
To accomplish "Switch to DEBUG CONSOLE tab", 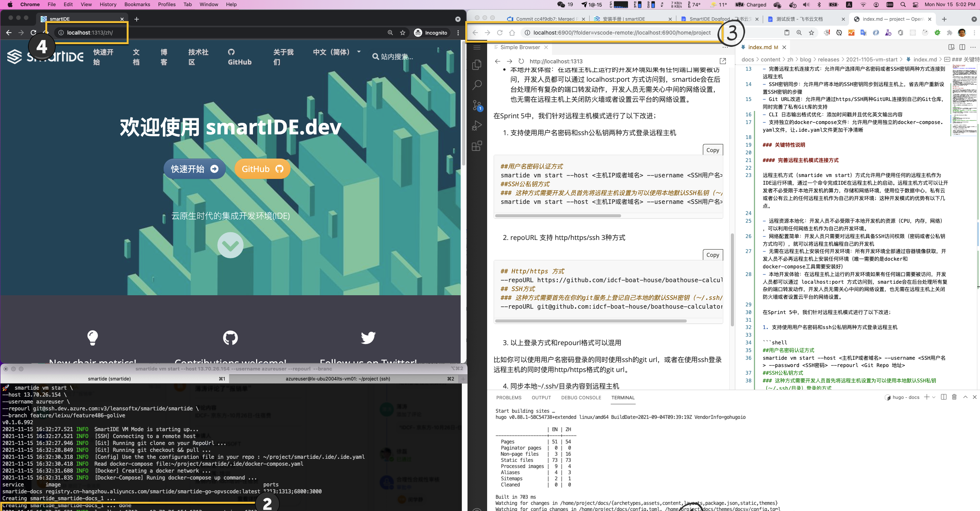I will tap(581, 397).
